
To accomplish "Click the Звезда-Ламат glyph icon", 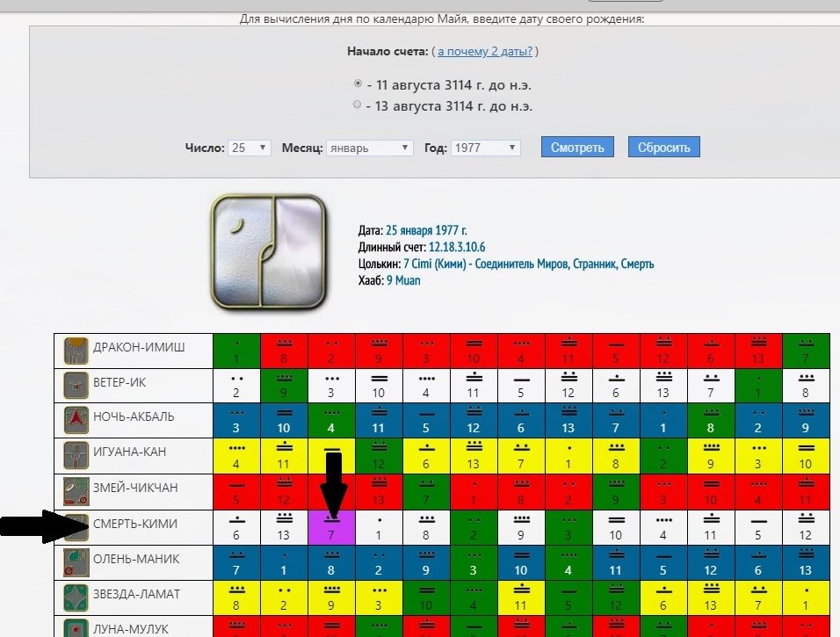I will pos(76,597).
